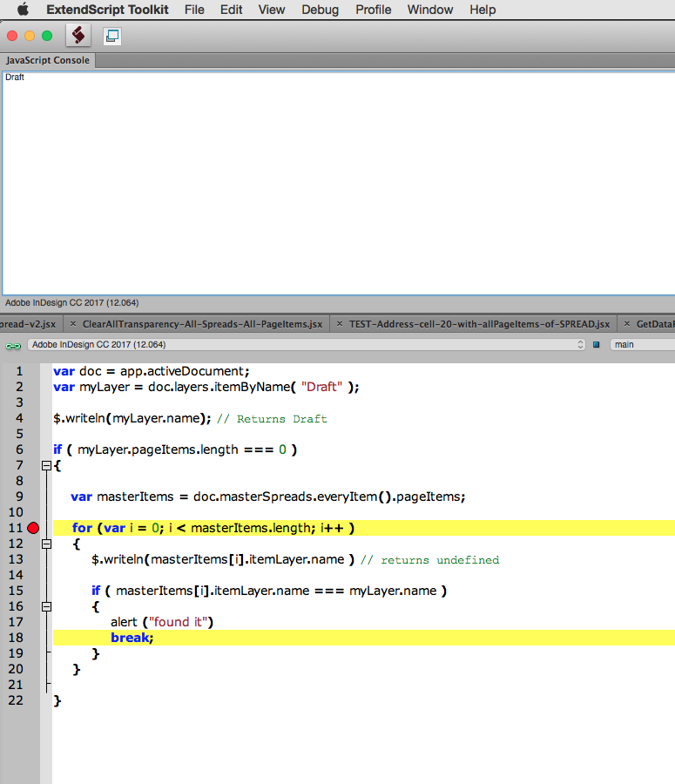The height and width of the screenshot is (784, 675).
Task: Click the masterItems declaration on line 9
Action: click(x=268, y=497)
